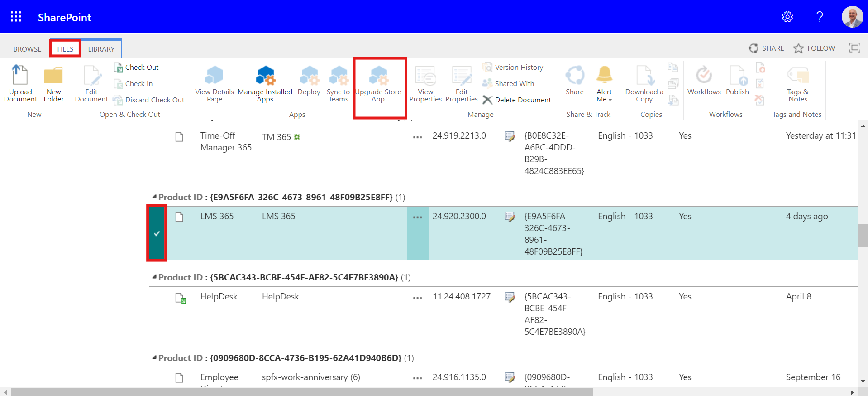The width and height of the screenshot is (868, 396).
Task: Open ellipsis menu for spfx-work-anniversary row
Action: tap(418, 378)
